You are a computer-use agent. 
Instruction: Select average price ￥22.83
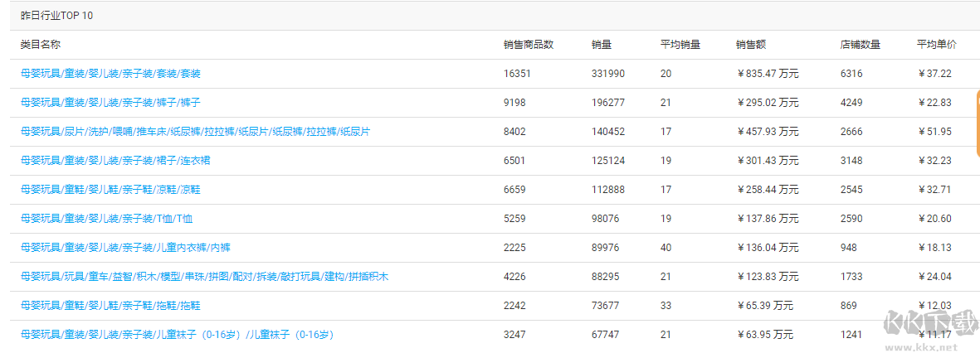(934, 102)
